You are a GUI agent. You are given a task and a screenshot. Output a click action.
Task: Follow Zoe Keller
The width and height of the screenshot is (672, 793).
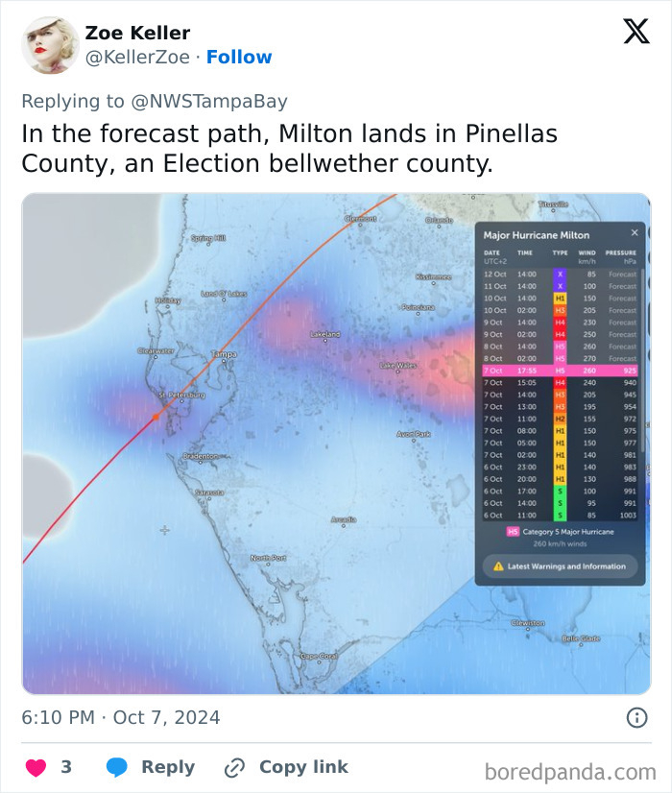239,57
